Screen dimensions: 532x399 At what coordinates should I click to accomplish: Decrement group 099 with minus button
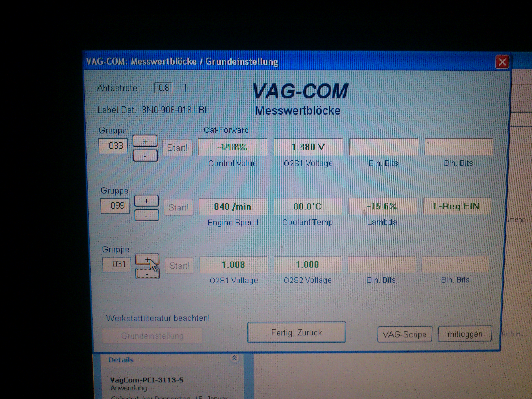[147, 215]
